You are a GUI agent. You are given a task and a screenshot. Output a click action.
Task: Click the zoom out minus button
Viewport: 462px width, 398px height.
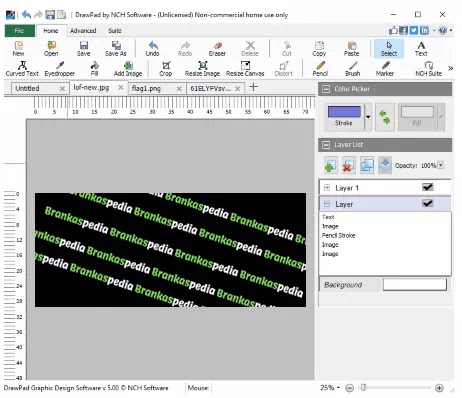click(x=349, y=388)
